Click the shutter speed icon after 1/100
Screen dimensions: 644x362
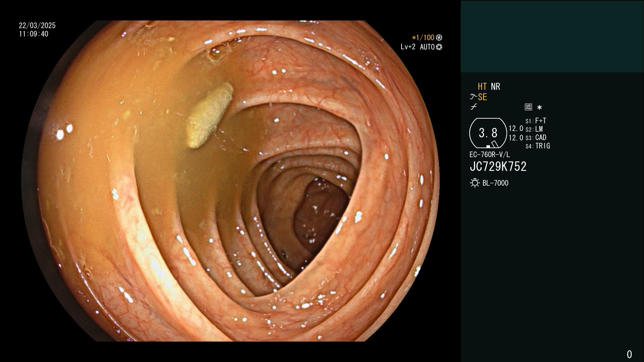[x=439, y=38]
